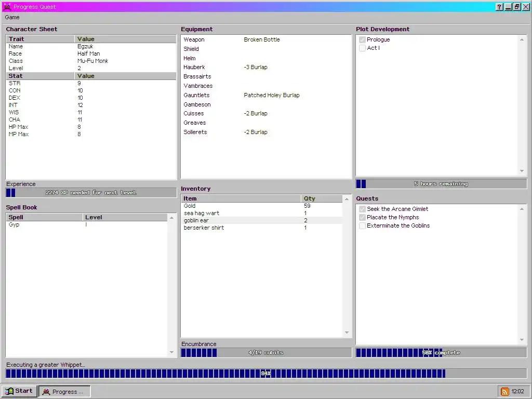This screenshot has height=399, width=532.
Task: Select the Gyp spell row
Action: point(87,224)
